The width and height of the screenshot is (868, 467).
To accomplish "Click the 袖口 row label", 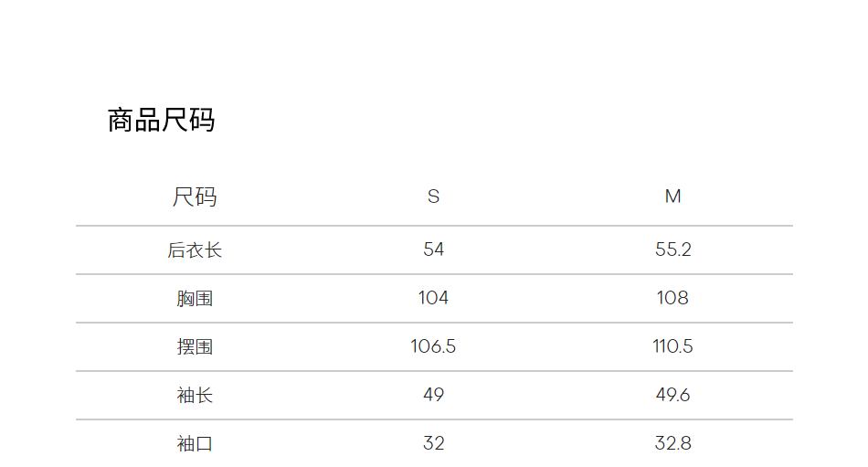I will (195, 443).
